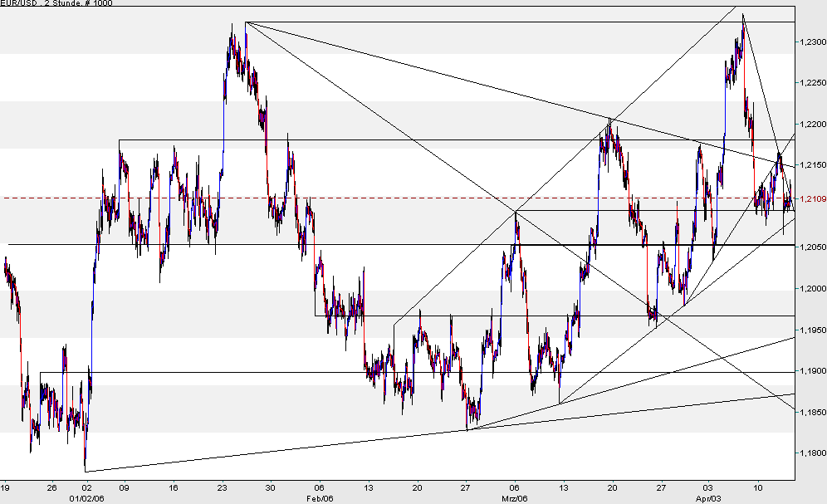Select the 1.2109 current price marker
Image resolution: width=827 pixels, height=504 pixels.
810,198
